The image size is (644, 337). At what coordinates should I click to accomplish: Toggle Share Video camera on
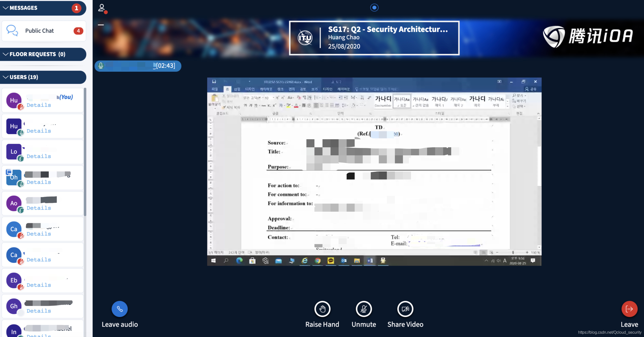coord(405,309)
